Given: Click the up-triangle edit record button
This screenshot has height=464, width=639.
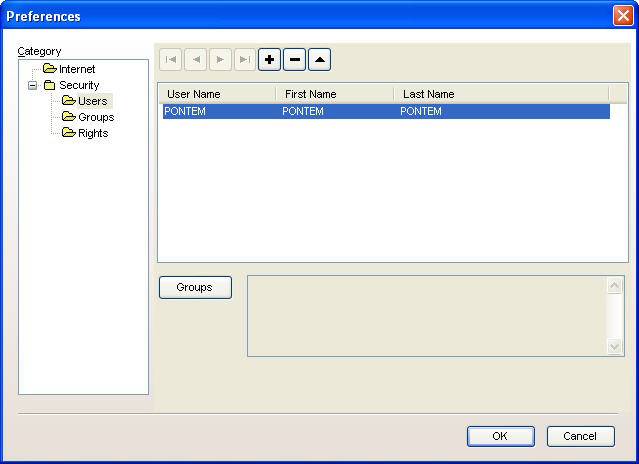Looking at the screenshot, I should click(320, 59).
